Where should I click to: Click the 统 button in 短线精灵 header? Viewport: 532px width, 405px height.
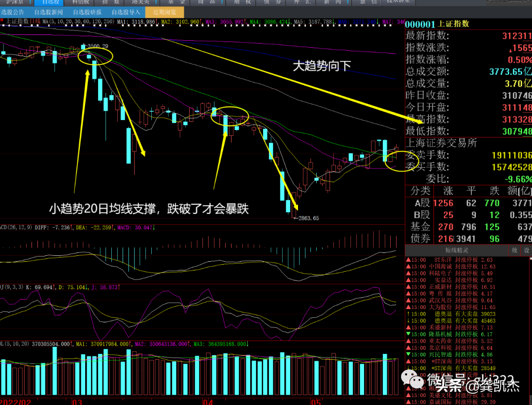[514, 250]
